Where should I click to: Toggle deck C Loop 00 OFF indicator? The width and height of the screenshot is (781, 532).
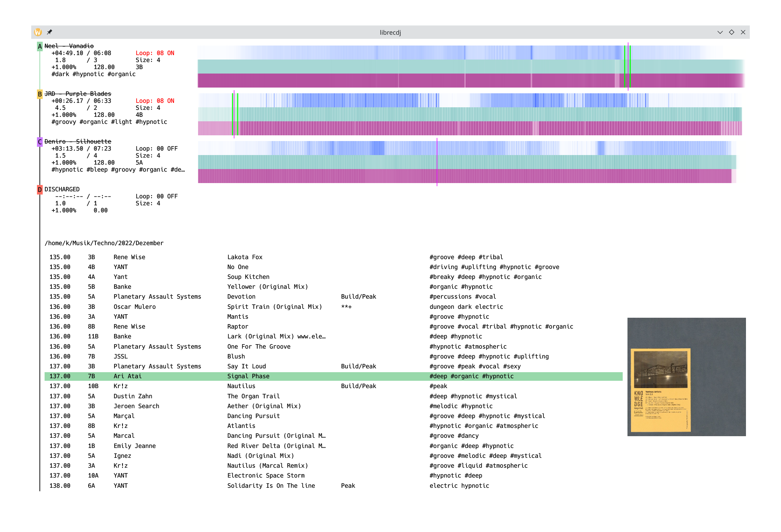156,148
